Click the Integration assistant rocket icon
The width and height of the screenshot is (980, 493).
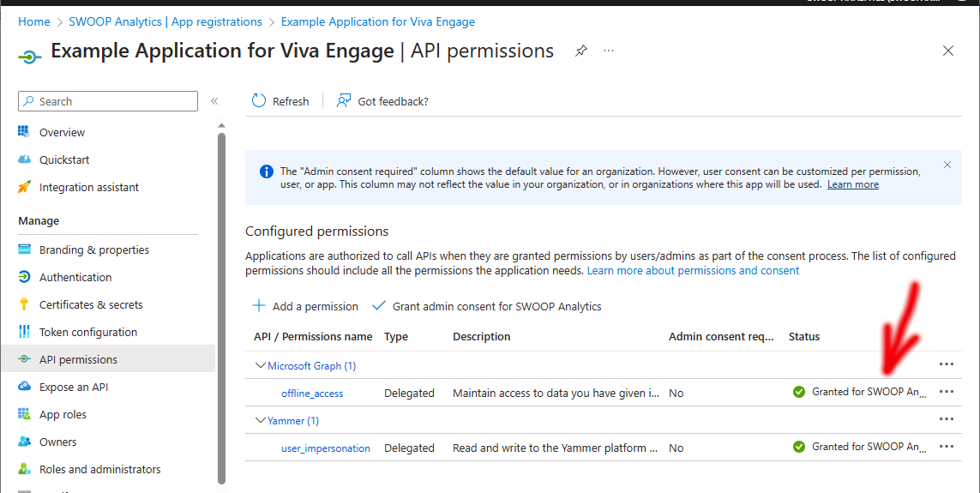(24, 187)
